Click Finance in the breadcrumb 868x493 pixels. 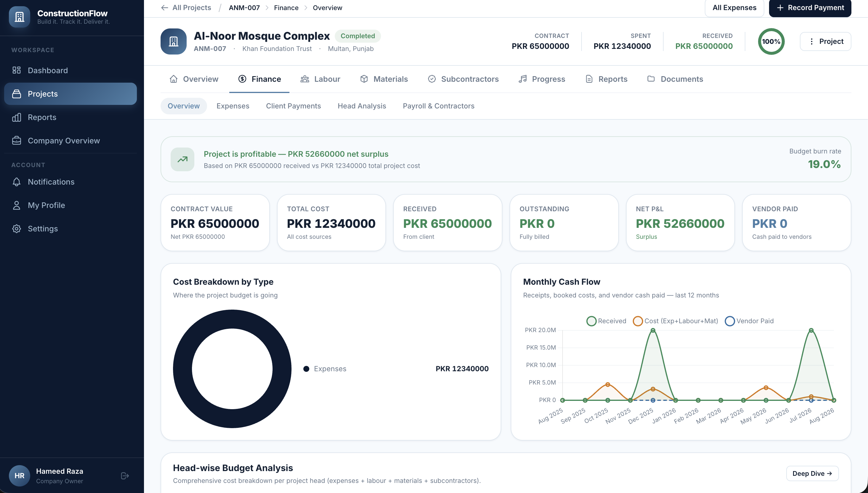(x=286, y=7)
